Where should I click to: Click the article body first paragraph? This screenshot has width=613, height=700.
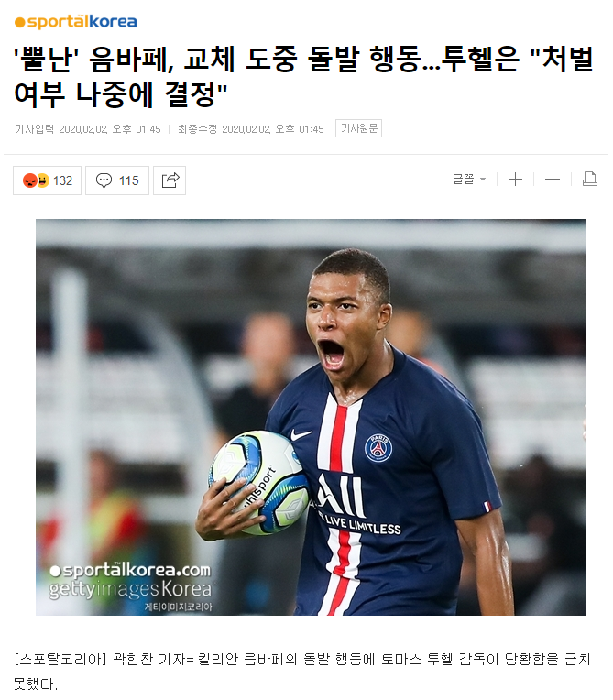tap(302, 671)
